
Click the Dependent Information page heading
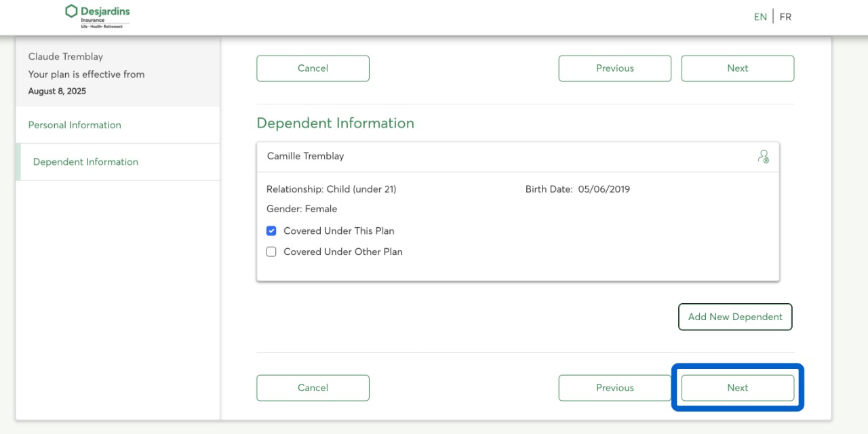(335, 123)
